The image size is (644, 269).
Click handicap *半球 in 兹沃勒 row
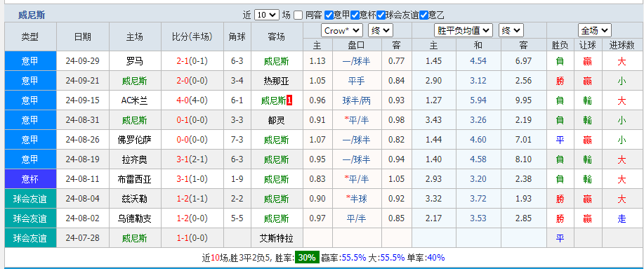coord(356,199)
